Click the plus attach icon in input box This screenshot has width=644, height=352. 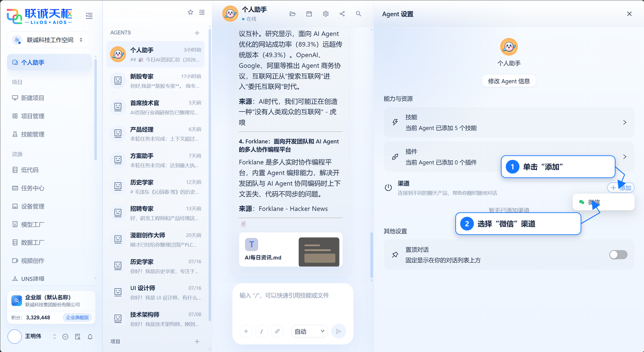click(x=246, y=331)
